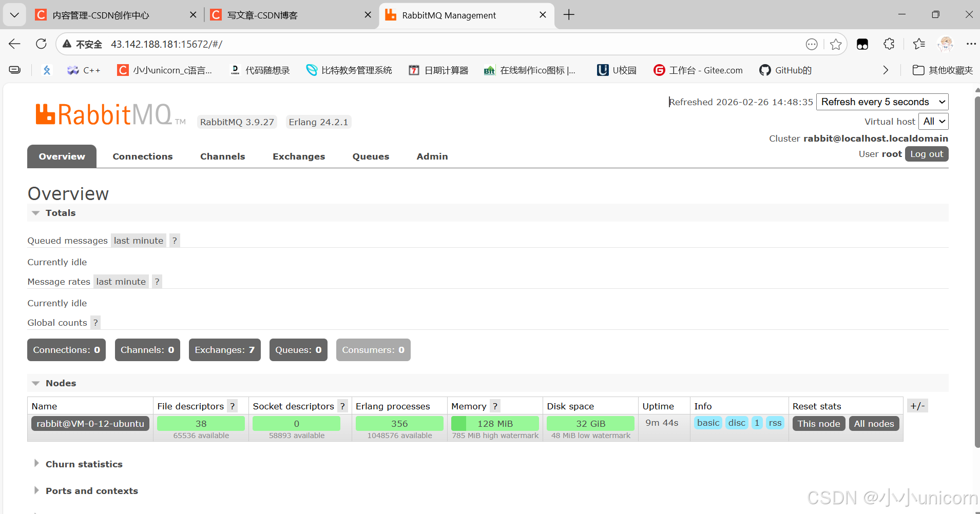Click the Memory 128 MiB usage bar
The height and width of the screenshot is (514, 980).
[495, 423]
